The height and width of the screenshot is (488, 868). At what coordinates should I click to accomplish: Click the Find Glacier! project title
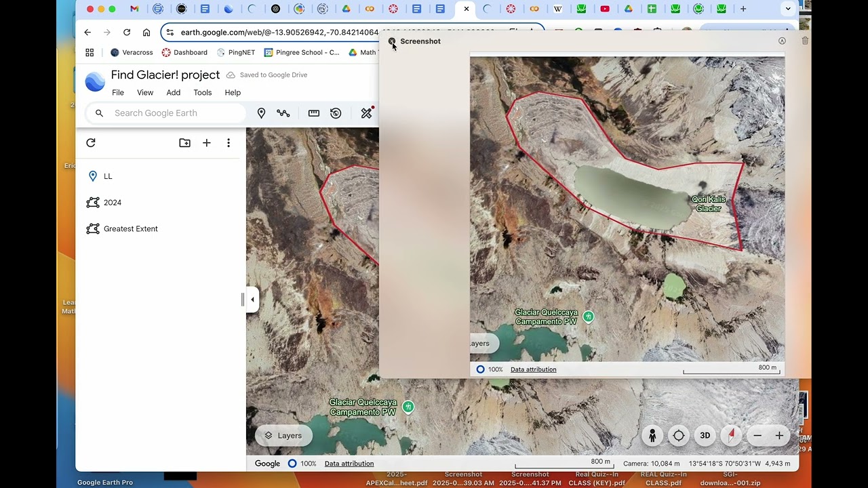[165, 75]
